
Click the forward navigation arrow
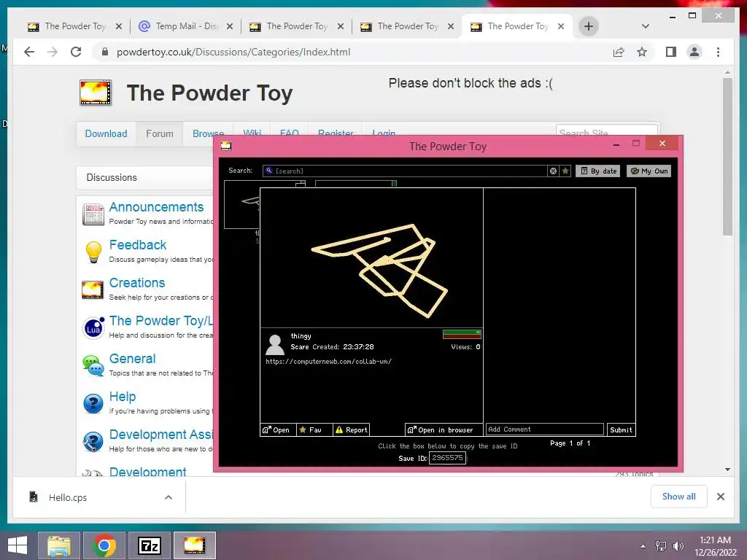[53, 52]
